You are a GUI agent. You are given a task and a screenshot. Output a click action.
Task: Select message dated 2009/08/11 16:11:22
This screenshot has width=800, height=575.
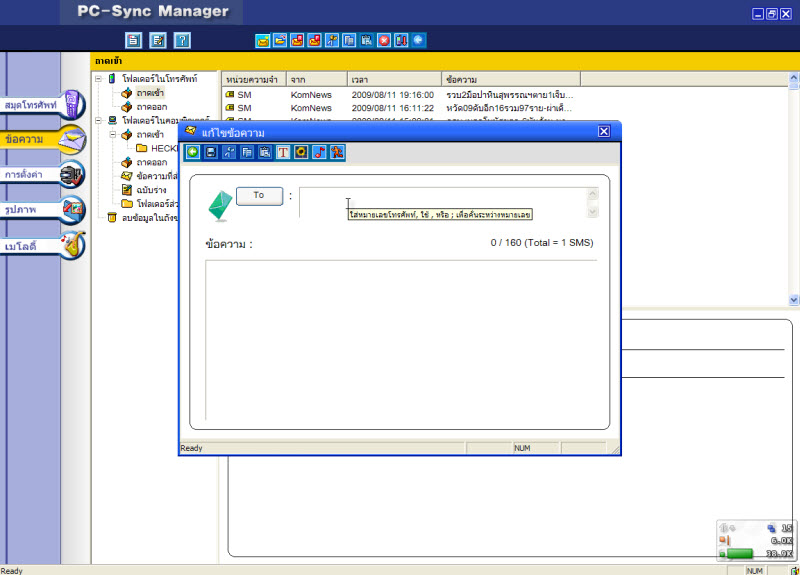click(400, 108)
